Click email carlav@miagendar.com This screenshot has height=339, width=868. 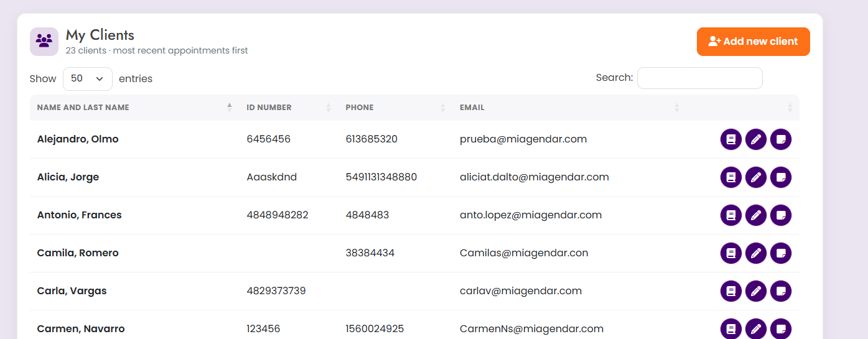point(521,291)
